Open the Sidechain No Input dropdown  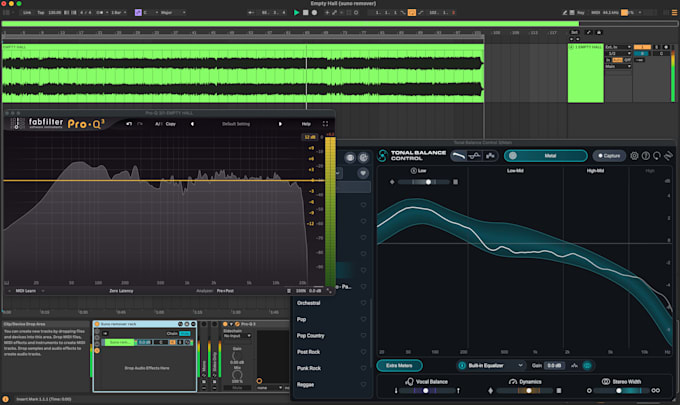(x=237, y=336)
